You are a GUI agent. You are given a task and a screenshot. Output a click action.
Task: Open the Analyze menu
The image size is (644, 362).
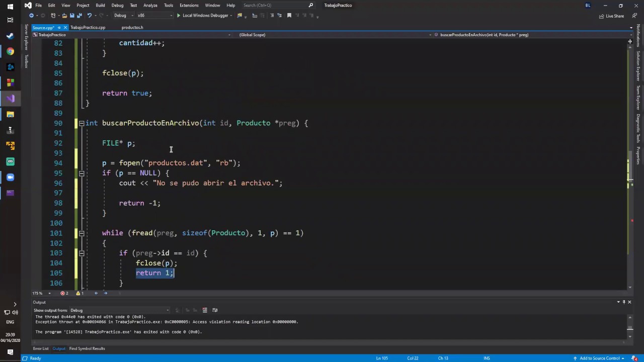point(150,5)
